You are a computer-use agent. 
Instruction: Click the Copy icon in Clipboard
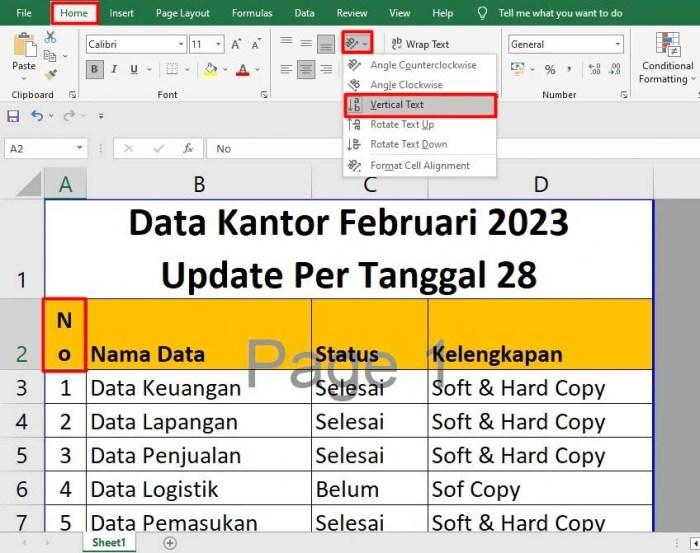50,56
